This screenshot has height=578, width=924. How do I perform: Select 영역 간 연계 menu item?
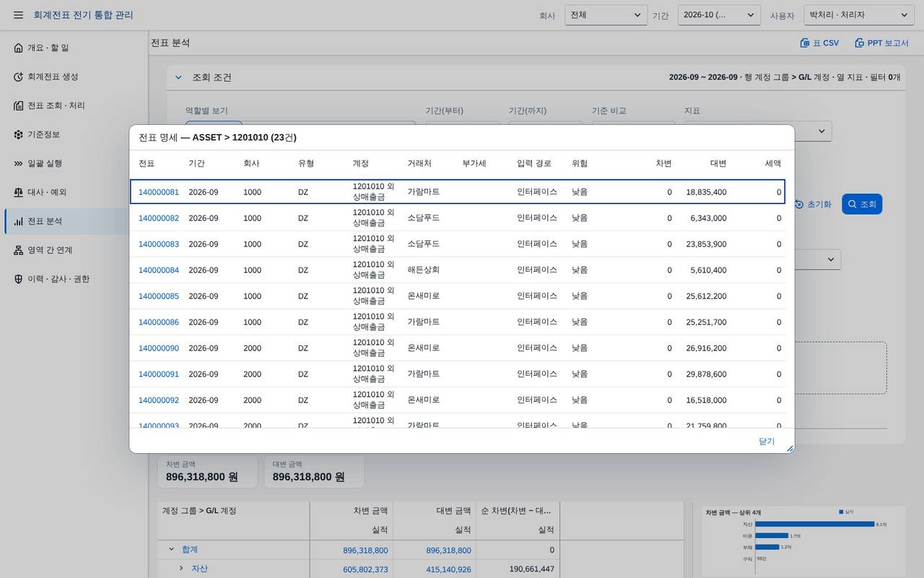tap(74, 250)
